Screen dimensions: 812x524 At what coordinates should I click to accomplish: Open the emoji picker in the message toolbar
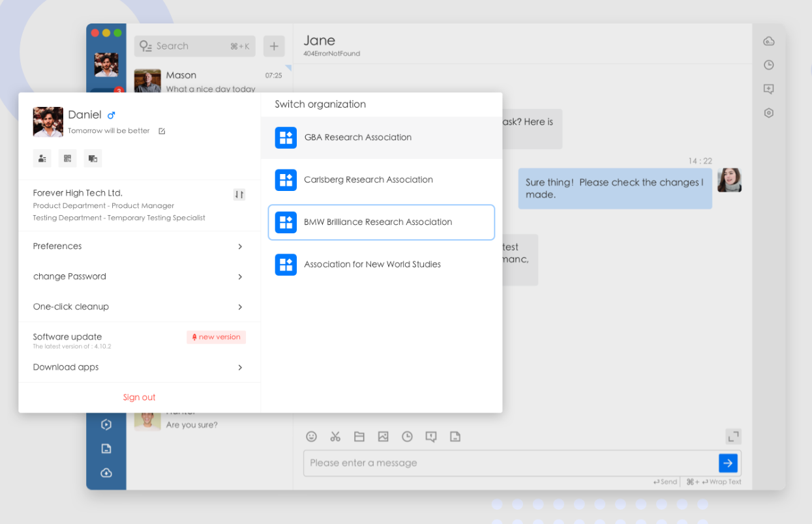coord(311,437)
